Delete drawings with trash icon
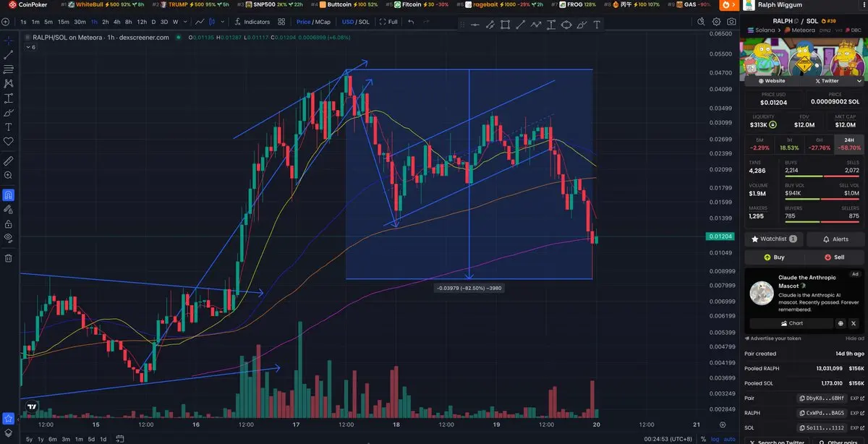868x444 pixels. pyautogui.click(x=8, y=257)
